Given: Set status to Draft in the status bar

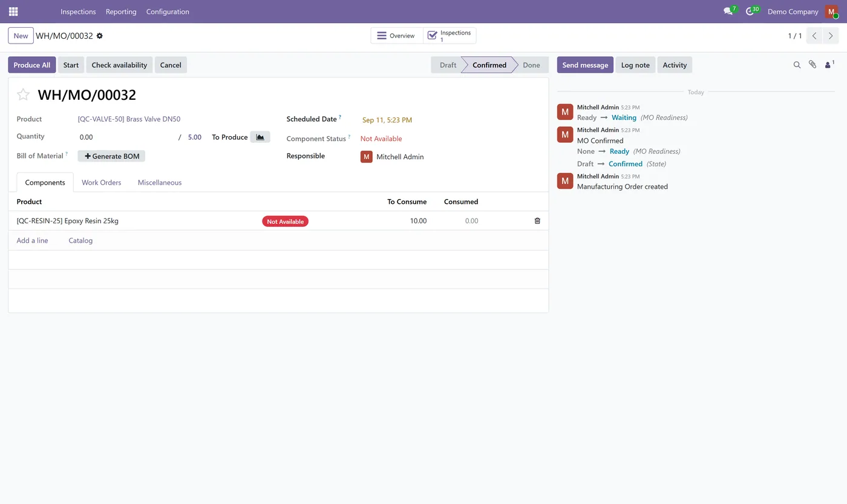Looking at the screenshot, I should [x=448, y=65].
